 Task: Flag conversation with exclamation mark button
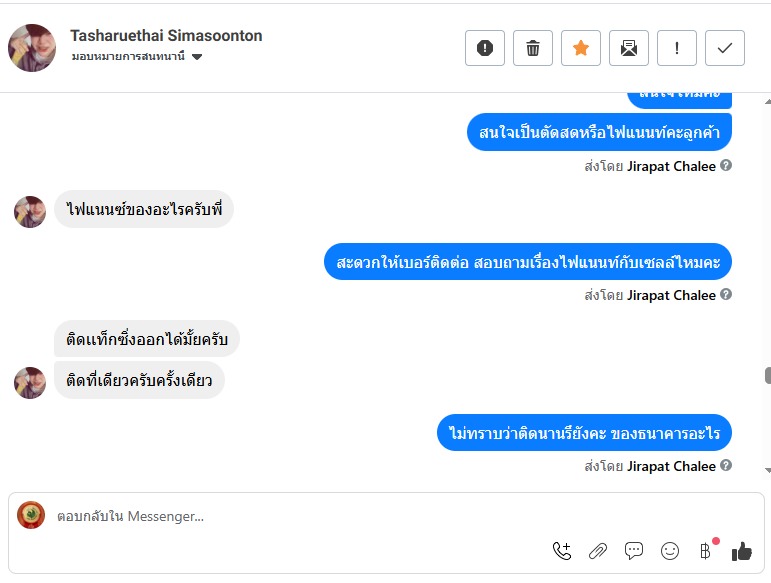[677, 48]
